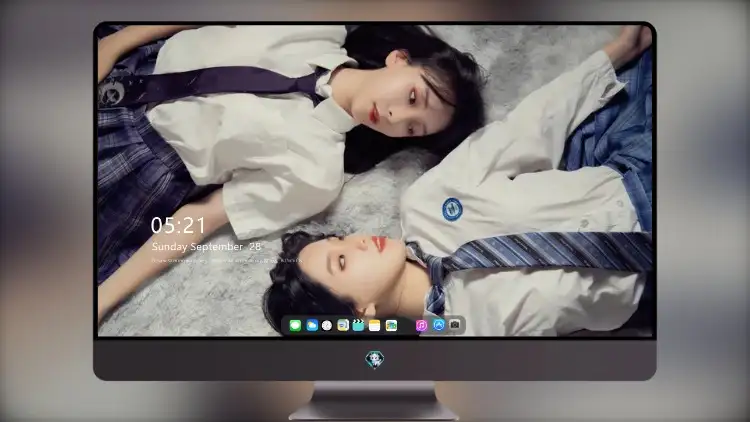This screenshot has width=750, height=422.
Task: Open the Camera app in dock
Action: [455, 325]
